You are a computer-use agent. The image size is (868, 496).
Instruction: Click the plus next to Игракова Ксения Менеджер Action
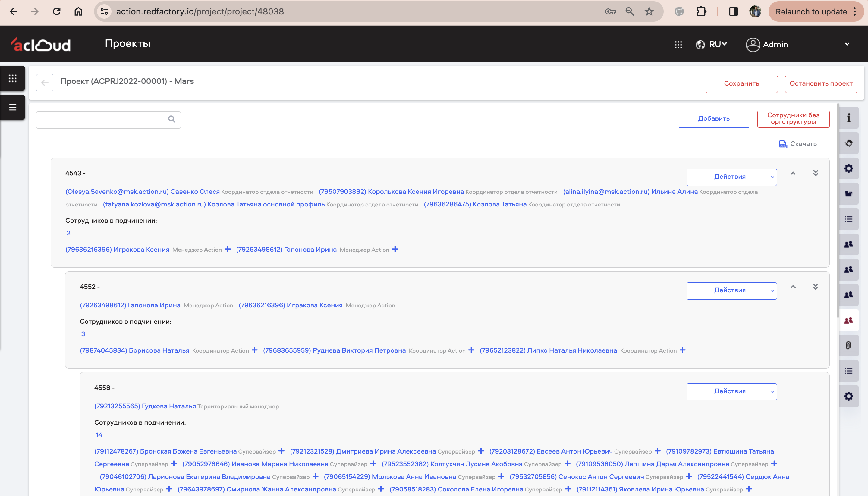228,250
